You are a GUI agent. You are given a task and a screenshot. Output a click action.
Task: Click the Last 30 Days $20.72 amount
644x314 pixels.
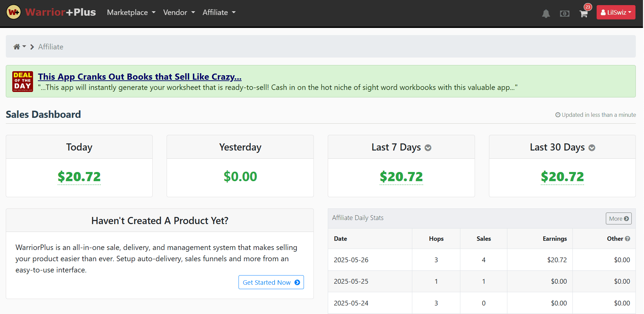pos(562,177)
